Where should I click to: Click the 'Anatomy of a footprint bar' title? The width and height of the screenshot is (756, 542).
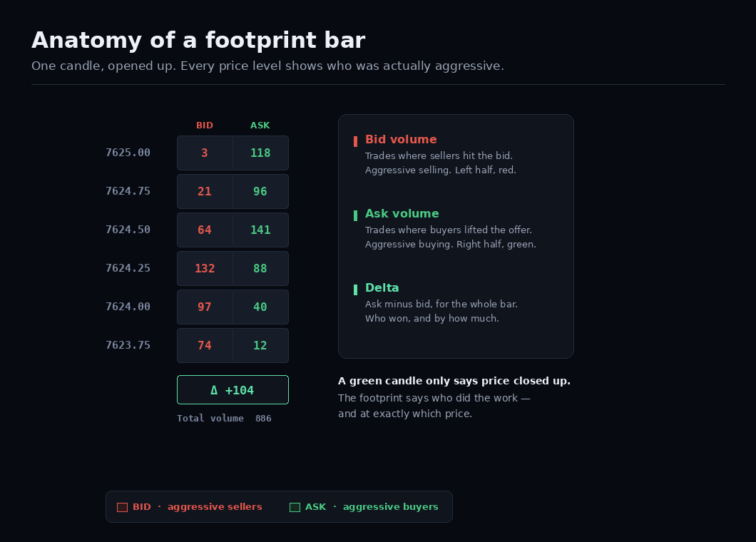click(x=198, y=41)
